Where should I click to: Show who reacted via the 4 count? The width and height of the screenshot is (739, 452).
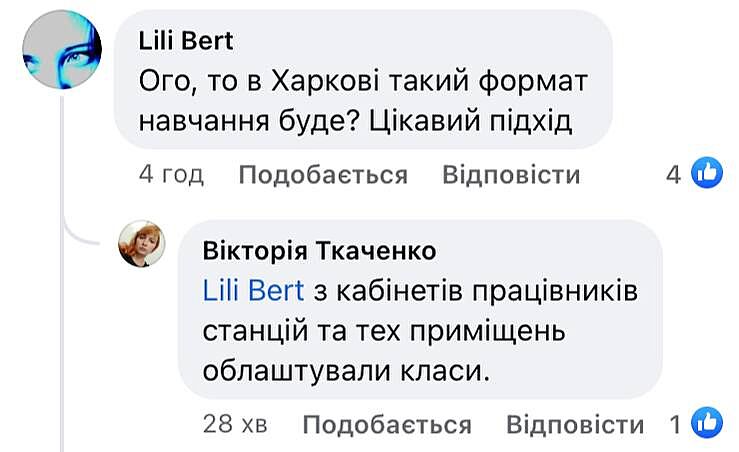[674, 175]
